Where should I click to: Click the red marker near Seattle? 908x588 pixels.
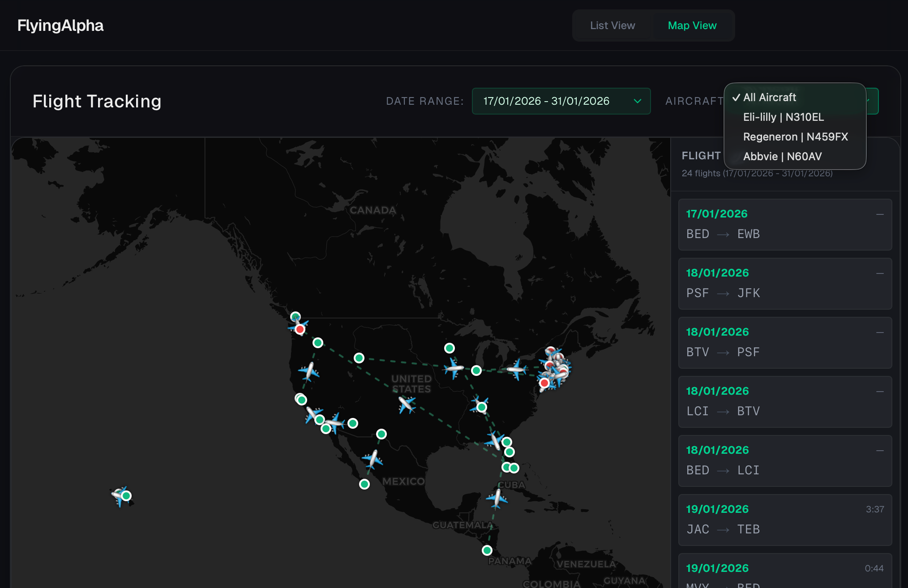[x=300, y=330]
